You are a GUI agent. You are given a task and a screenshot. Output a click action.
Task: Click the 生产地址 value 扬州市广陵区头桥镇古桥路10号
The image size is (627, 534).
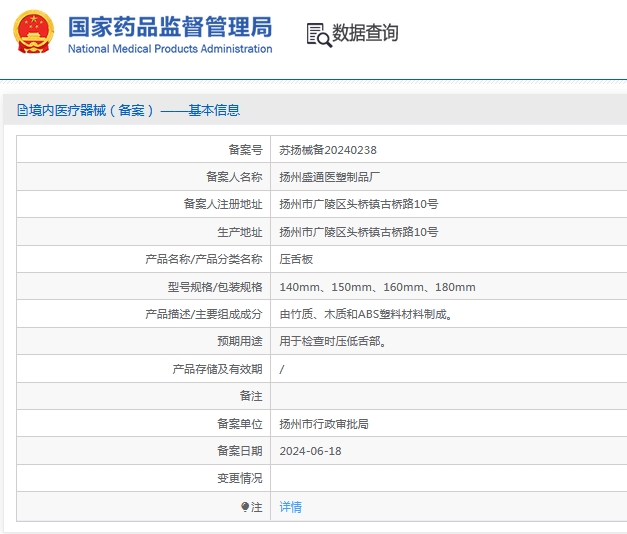(x=359, y=232)
